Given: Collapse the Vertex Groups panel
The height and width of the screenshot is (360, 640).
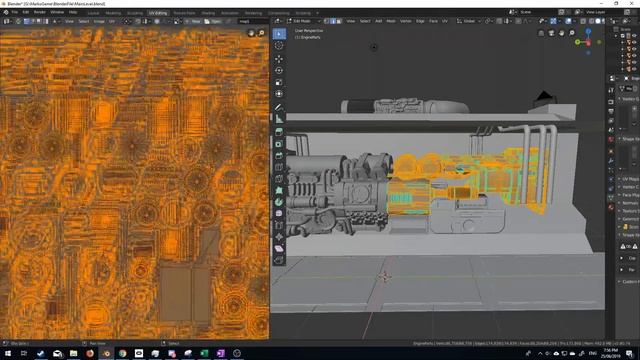Looking at the screenshot, I should coord(629,99).
